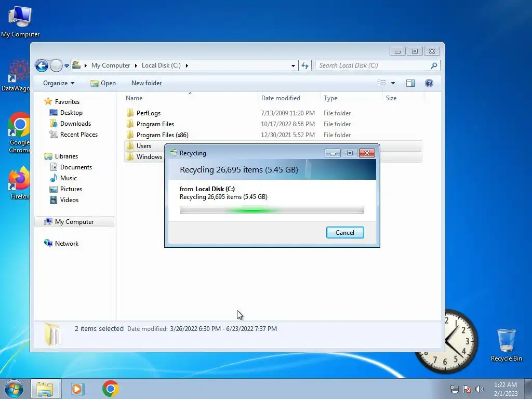Select the PerfLogs folder icon
Screen dimensions: 532x399
click(x=129, y=113)
